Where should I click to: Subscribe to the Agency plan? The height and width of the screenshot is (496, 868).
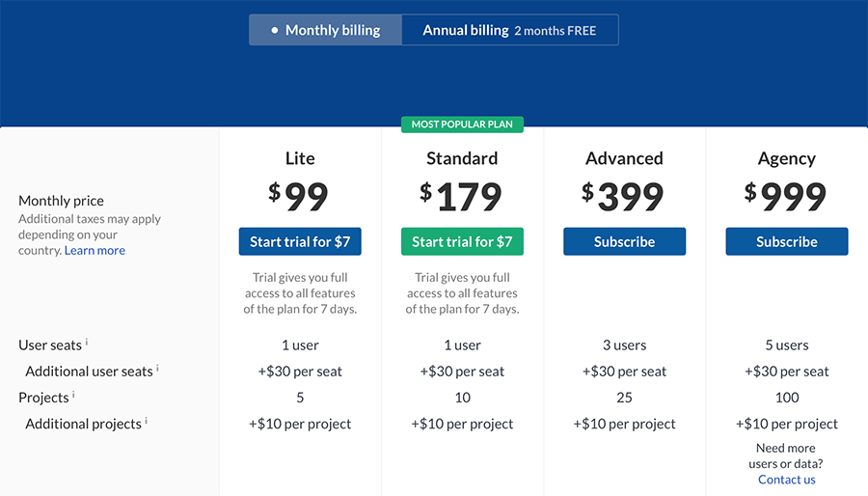(787, 242)
